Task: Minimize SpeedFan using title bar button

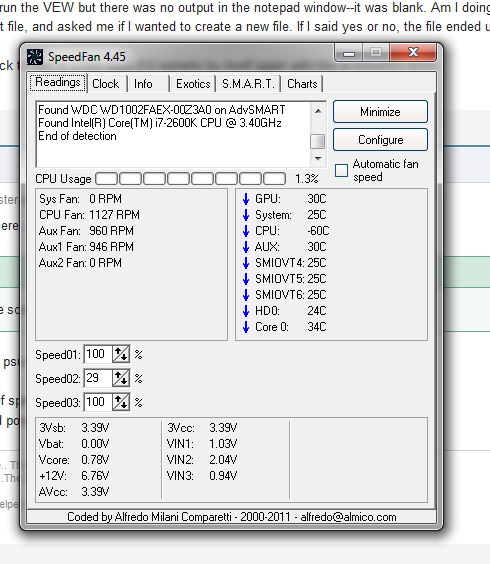Action: point(349,53)
